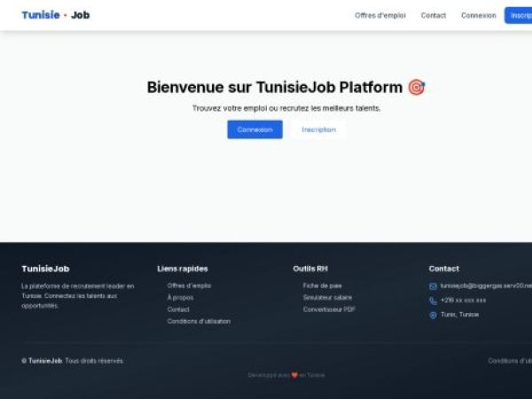The height and width of the screenshot is (399, 532).
Task: Click the Tunisie Job logo in header
Action: pos(56,15)
